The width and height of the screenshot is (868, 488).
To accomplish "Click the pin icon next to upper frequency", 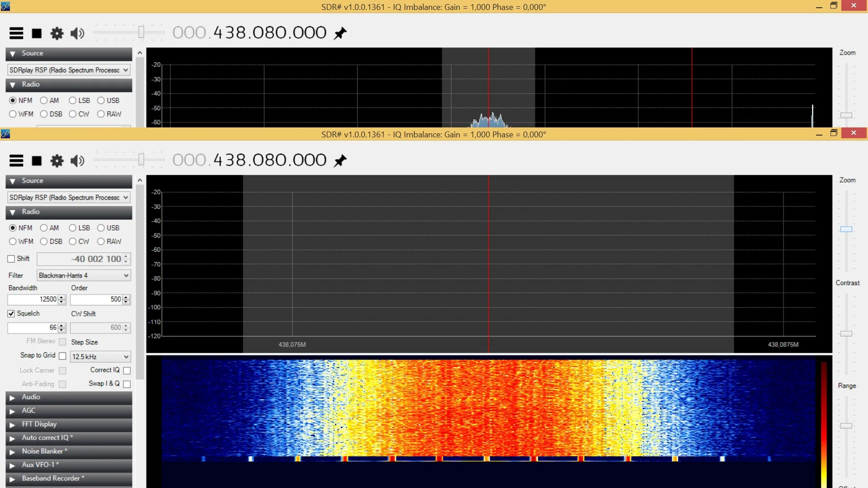I will pos(340,33).
